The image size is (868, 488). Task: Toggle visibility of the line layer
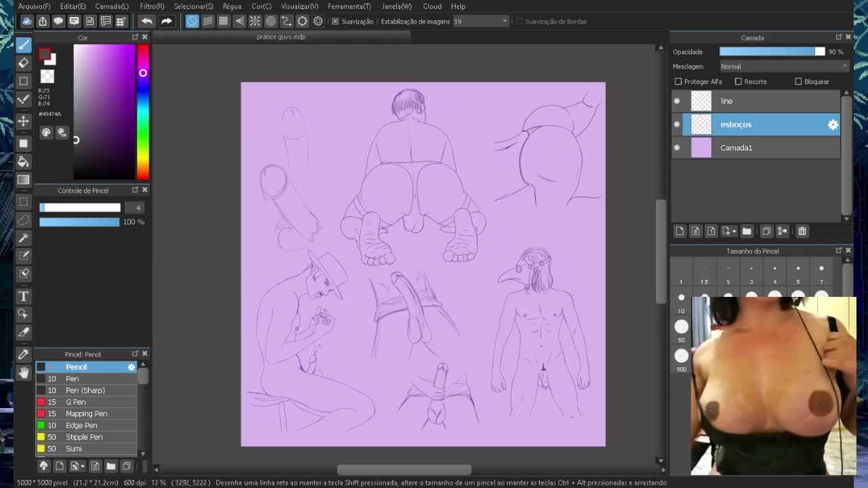[x=676, y=100]
